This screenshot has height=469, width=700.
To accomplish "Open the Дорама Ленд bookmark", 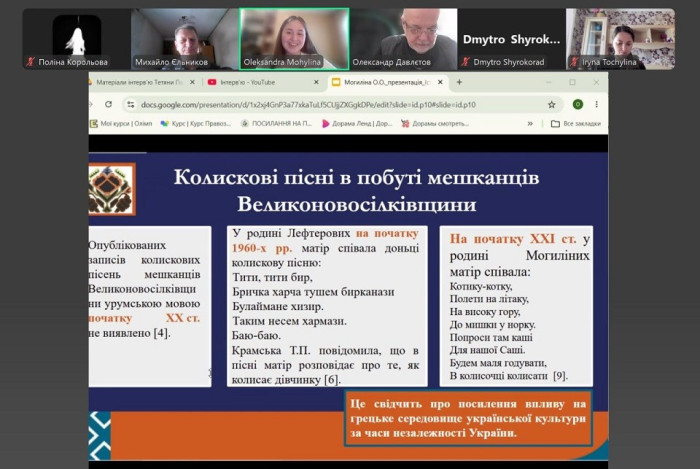I will [x=357, y=124].
